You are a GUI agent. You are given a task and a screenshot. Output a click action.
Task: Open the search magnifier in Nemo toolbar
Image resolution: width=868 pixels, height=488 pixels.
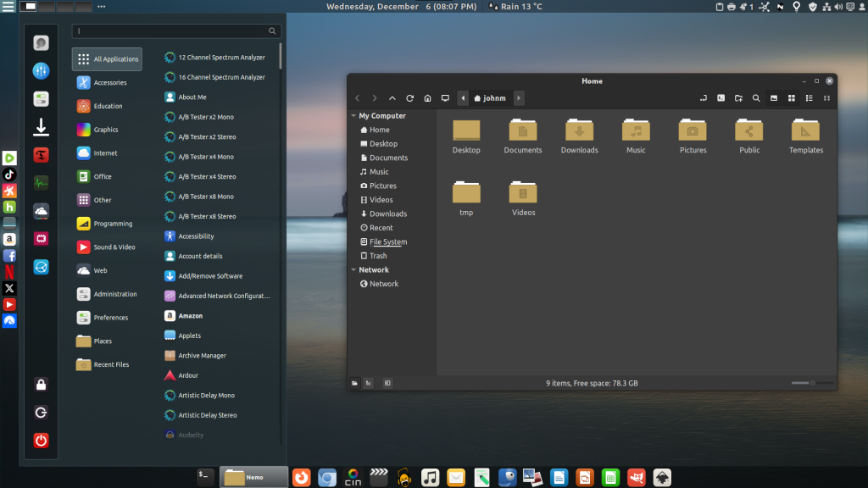coord(756,98)
